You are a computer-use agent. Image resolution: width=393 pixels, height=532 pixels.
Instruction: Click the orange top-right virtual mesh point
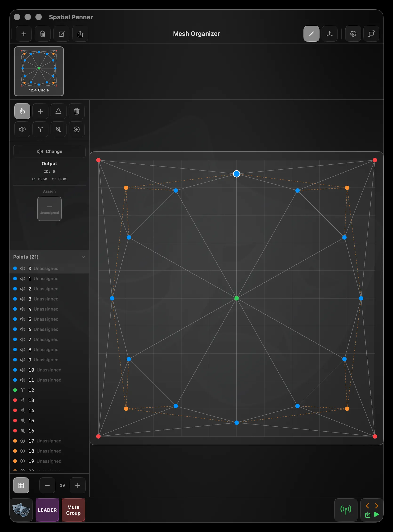(347, 188)
